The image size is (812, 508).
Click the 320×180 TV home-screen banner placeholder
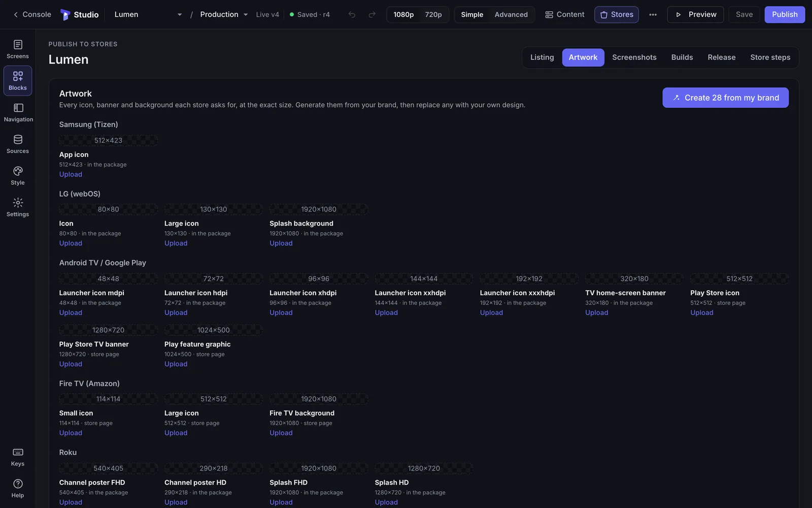[x=634, y=279]
